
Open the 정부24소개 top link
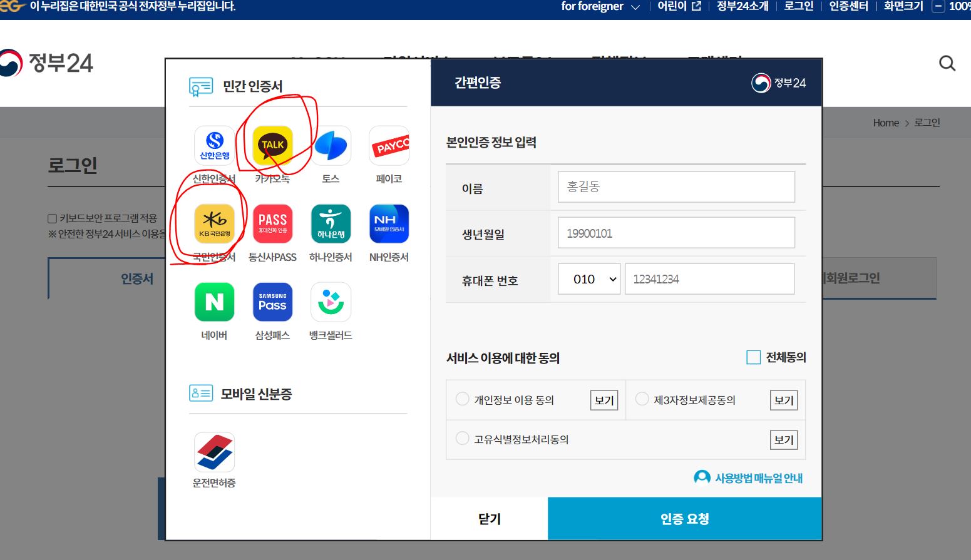pos(742,7)
